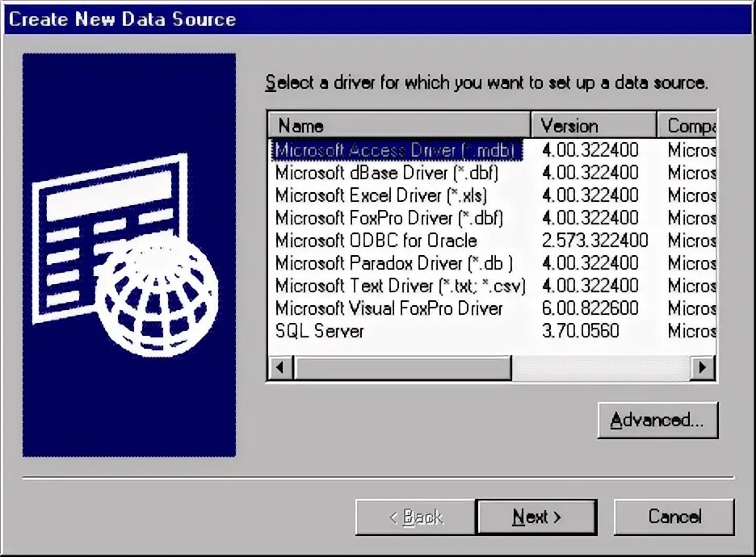Select Microsoft FoxPro Driver (*.dbf)
The width and height of the screenshot is (756, 557).
click(389, 218)
